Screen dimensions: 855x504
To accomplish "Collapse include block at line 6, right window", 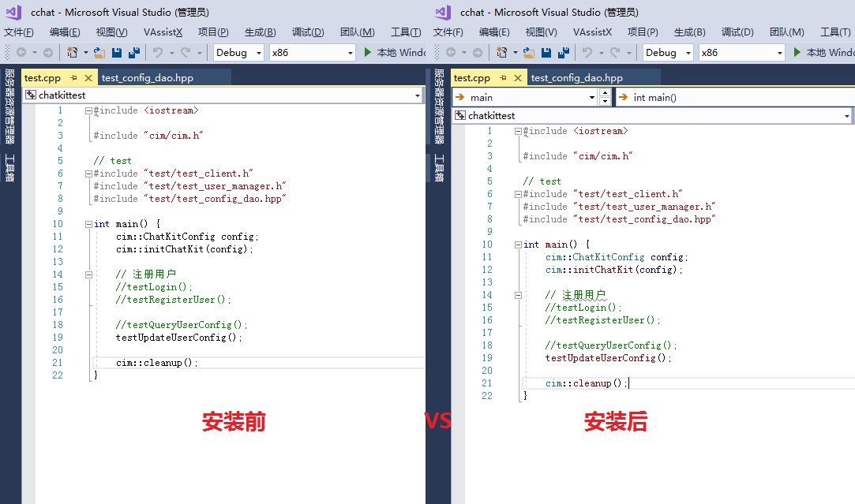I will tap(518, 195).
